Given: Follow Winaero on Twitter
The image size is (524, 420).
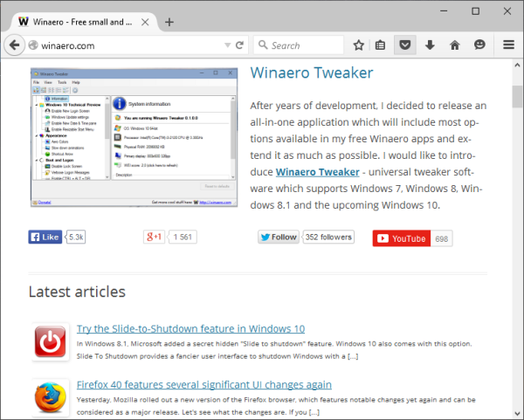Looking at the screenshot, I should [x=279, y=237].
